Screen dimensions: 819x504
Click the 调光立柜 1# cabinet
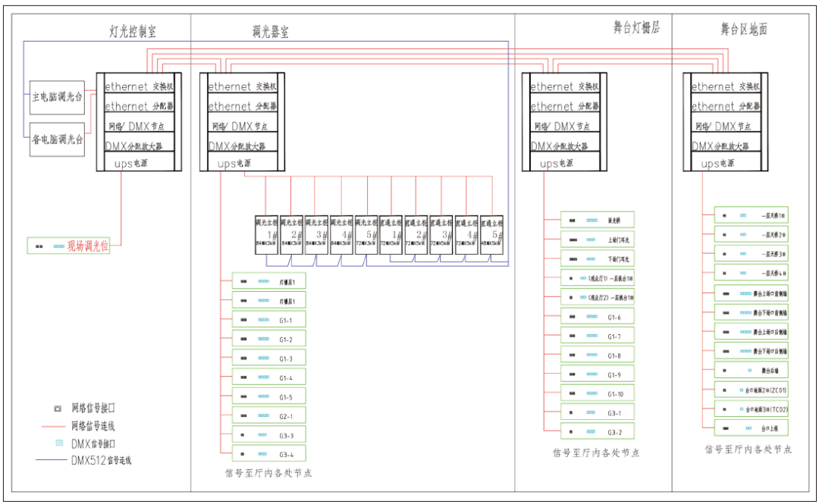266,234
